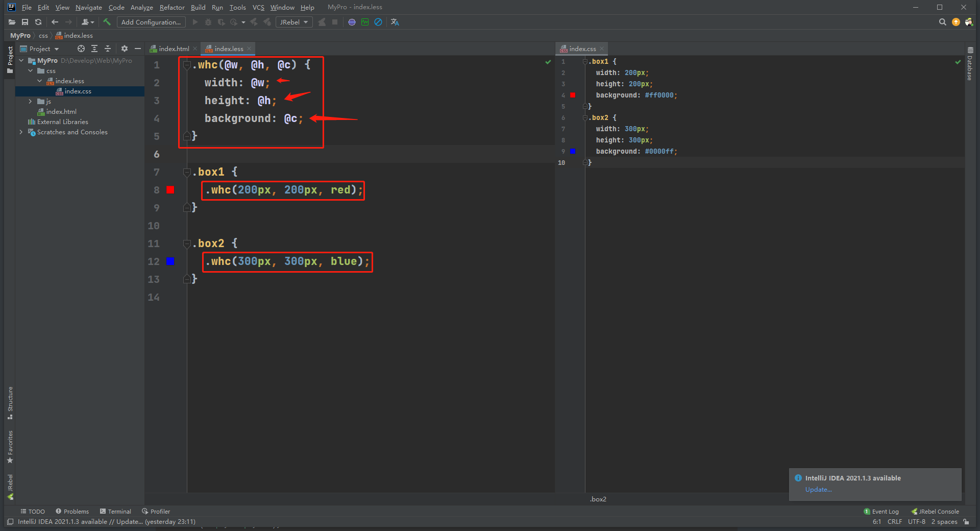
Task: Open Project panel settings gear
Action: click(x=124, y=49)
